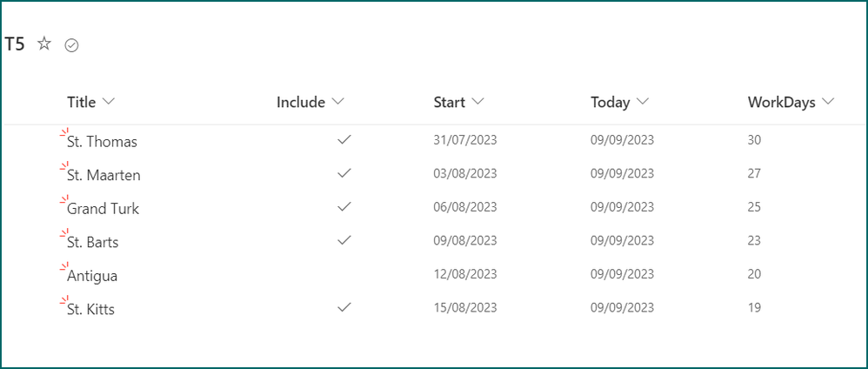Click the empty Include cell for Antigua
Image resolution: width=868 pixels, height=369 pixels.
click(344, 274)
